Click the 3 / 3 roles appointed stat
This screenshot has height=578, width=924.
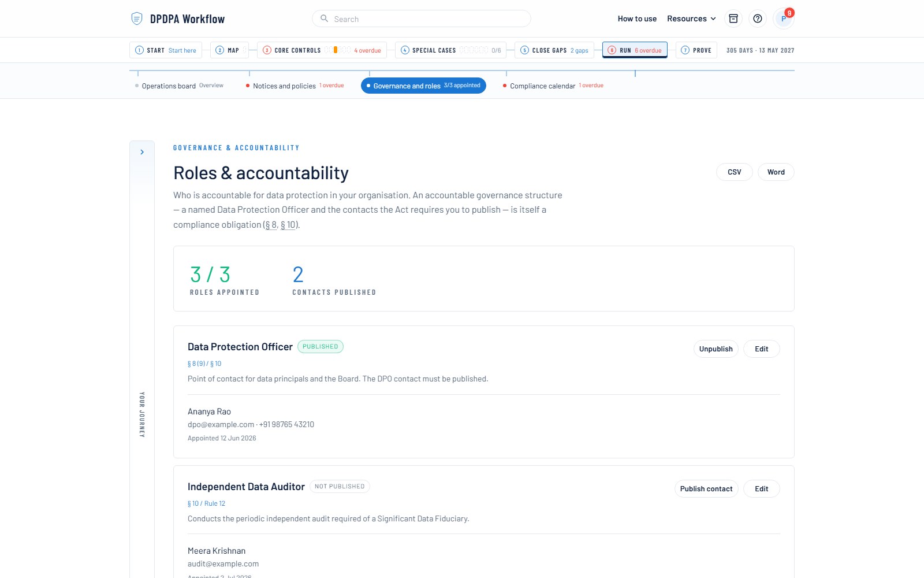coord(224,280)
